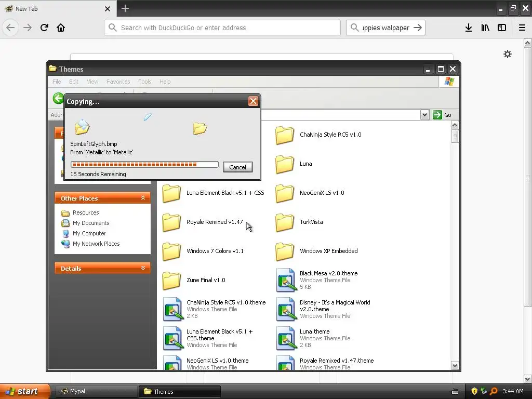Viewport: 532px width, 399px height.
Task: Cancel the file copy operation
Action: (237, 167)
